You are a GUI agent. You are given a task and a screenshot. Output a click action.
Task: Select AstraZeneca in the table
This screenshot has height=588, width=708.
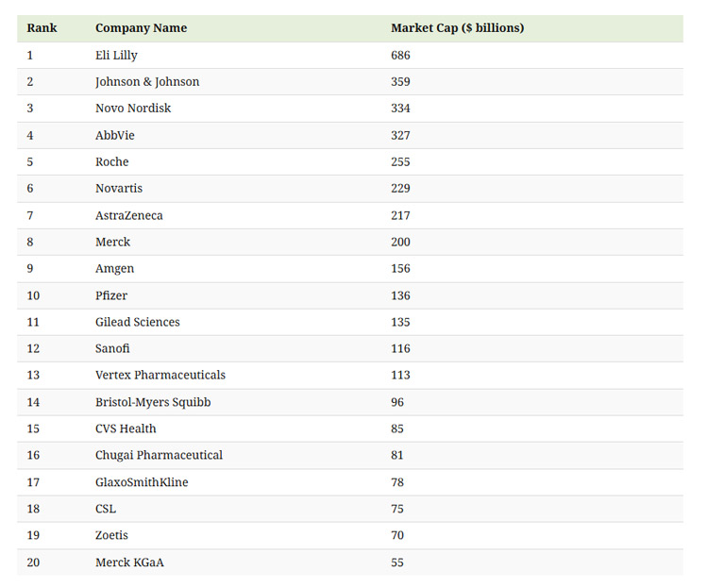point(128,216)
